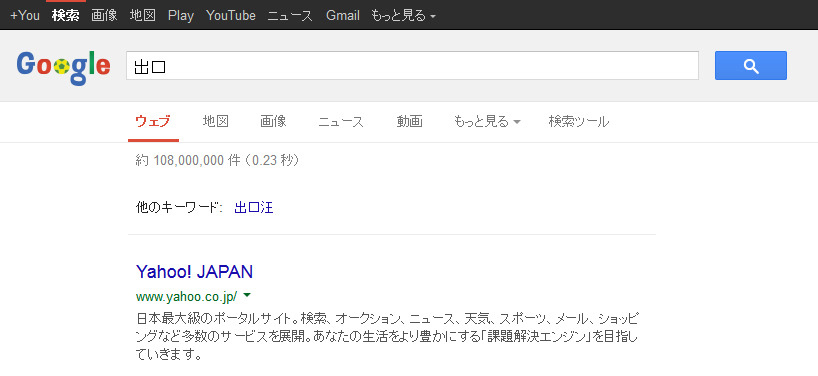Select the ウェブ results tab
The width and height of the screenshot is (818, 376).
[x=153, y=122]
